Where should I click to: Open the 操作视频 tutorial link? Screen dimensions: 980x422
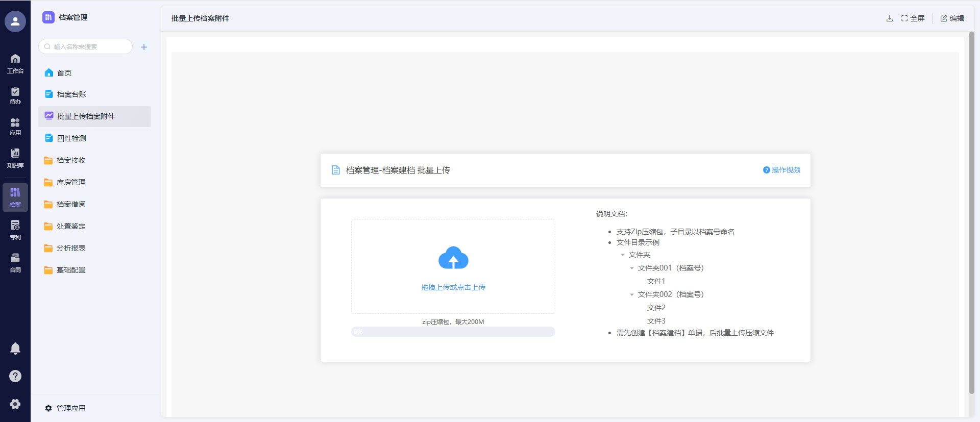point(782,170)
